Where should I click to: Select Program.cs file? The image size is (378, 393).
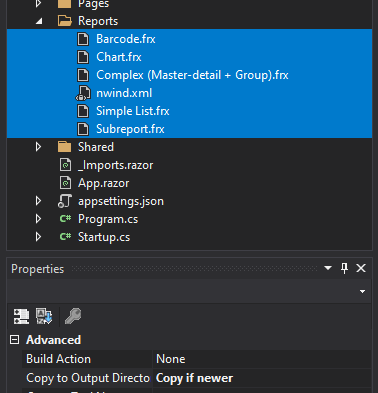click(108, 219)
